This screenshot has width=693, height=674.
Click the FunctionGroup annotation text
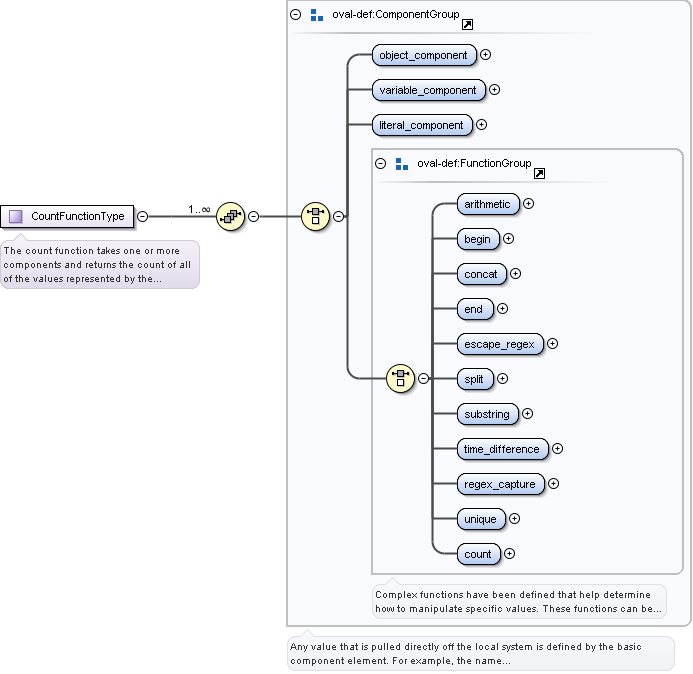[518, 601]
